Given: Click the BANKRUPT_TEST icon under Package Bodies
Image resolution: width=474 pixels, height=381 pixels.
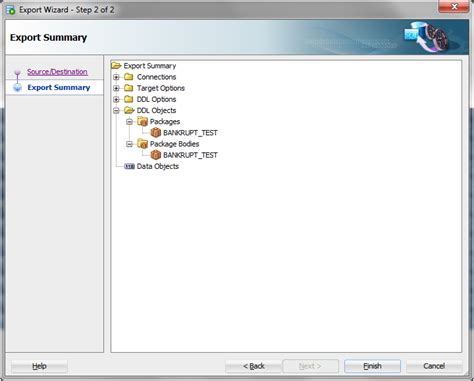Looking at the screenshot, I should click(x=156, y=155).
